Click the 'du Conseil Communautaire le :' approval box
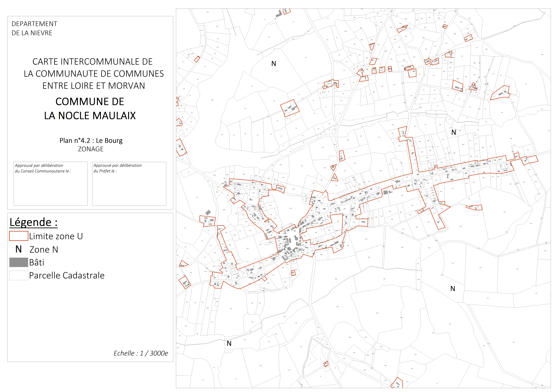 [x=51, y=184]
